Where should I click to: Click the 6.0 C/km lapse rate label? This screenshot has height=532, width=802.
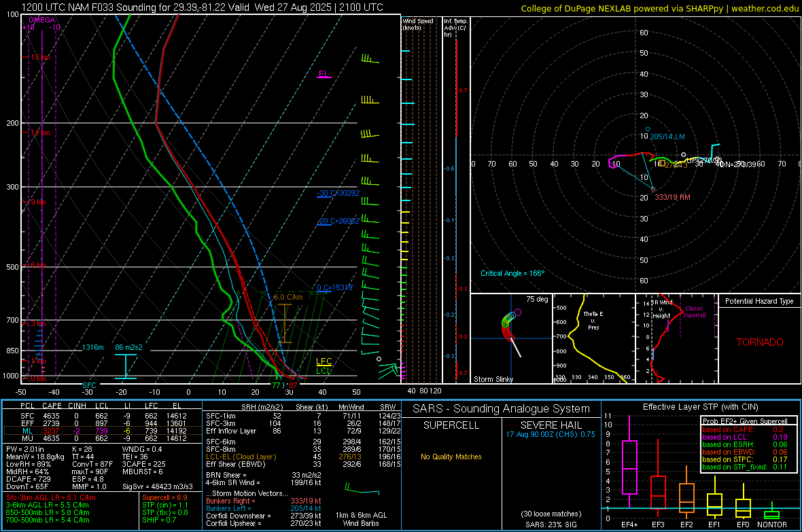pos(288,297)
